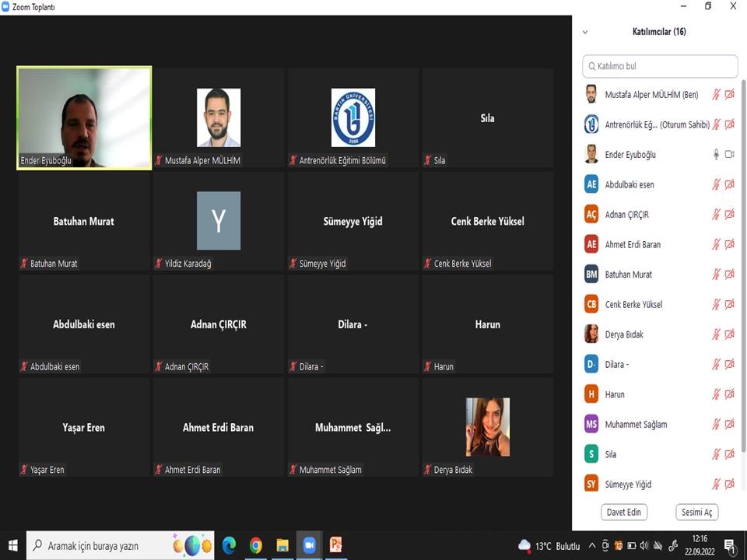Click Ender Eyuboğlu's camera icon in participant list
The width and height of the screenshot is (747, 560).
[x=729, y=155]
